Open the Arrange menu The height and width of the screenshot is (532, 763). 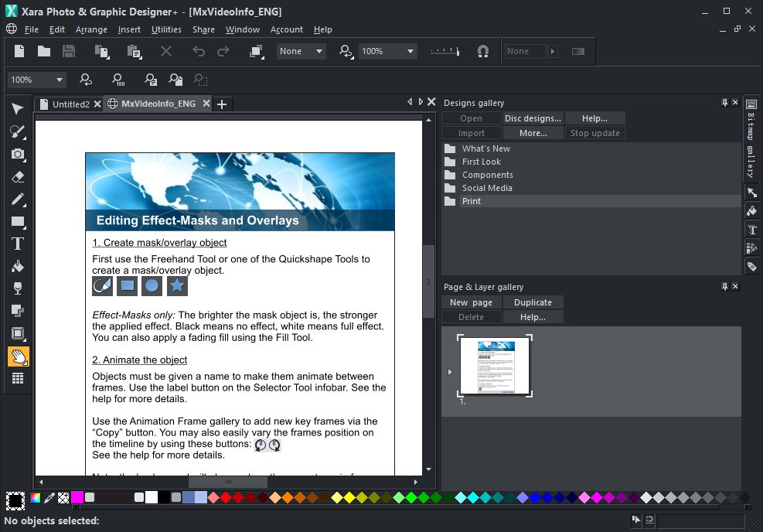coord(91,29)
